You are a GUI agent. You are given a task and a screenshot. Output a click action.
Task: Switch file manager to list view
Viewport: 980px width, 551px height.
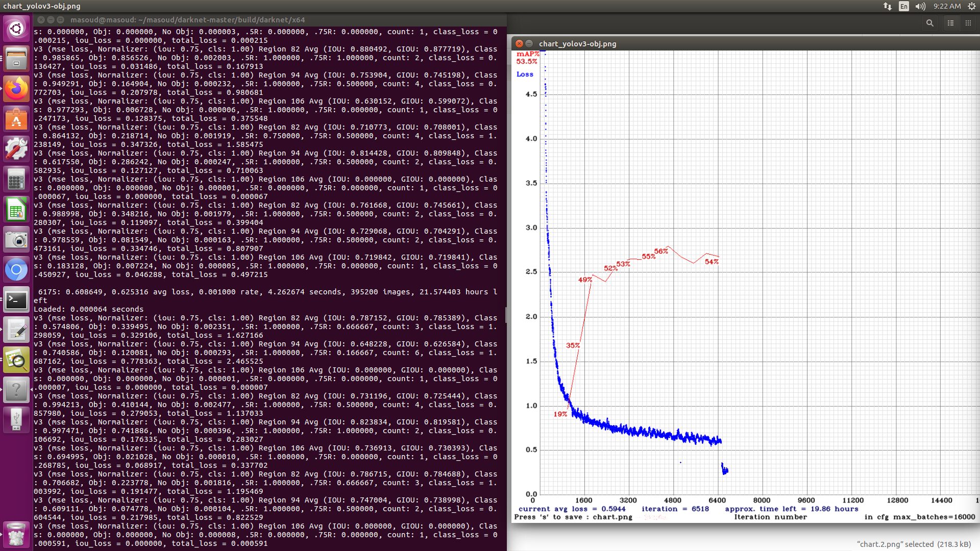click(x=950, y=23)
